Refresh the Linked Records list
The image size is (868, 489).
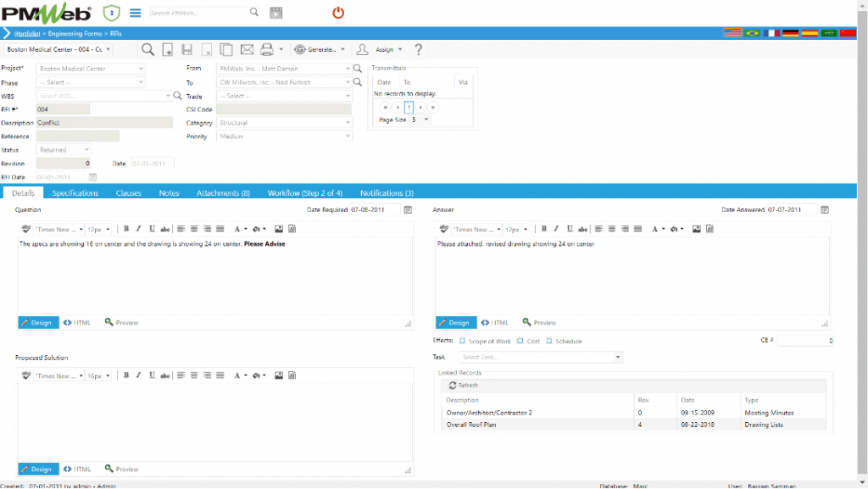pos(464,385)
